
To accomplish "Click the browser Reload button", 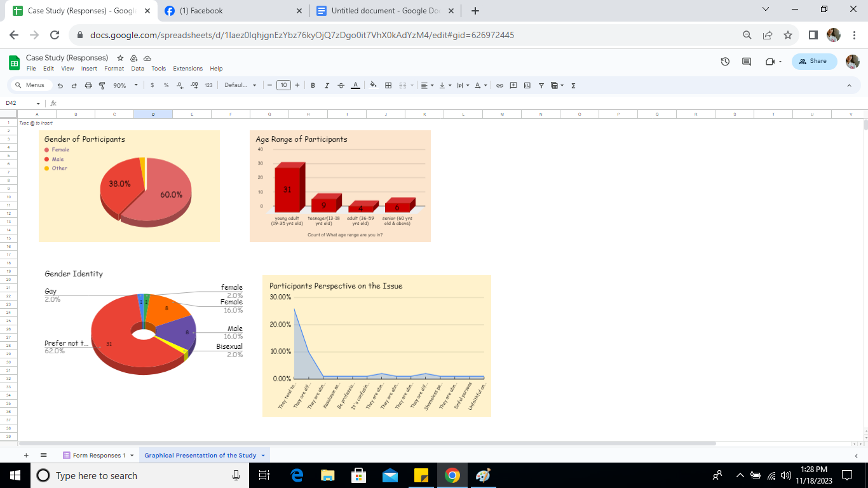I will [55, 35].
